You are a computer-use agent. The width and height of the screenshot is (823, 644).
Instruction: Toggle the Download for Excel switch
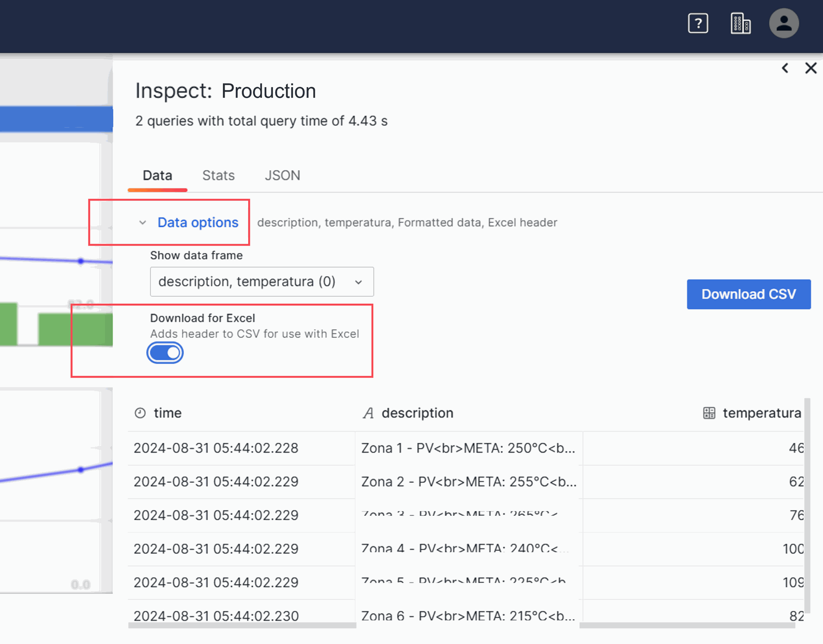pos(165,353)
